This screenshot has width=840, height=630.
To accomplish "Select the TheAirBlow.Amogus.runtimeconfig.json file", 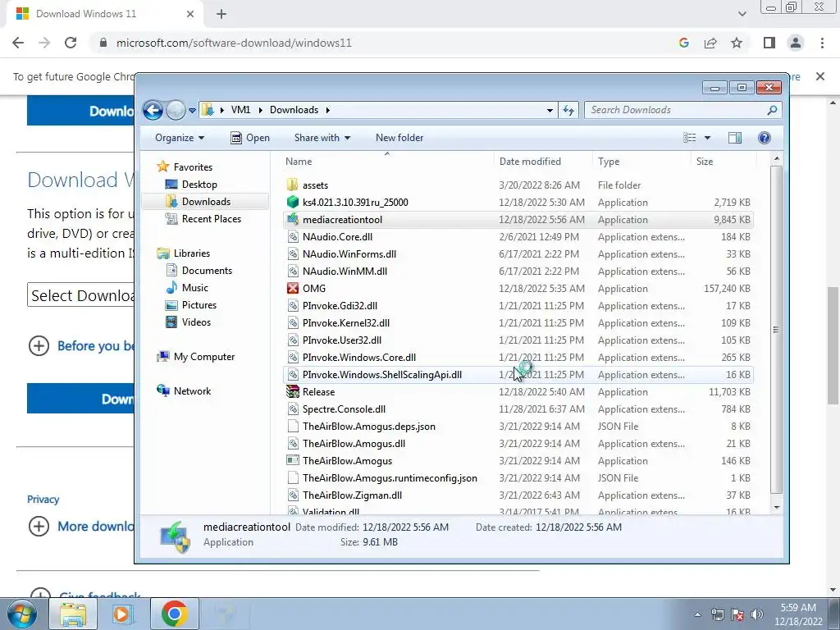I will (x=518, y=478).
